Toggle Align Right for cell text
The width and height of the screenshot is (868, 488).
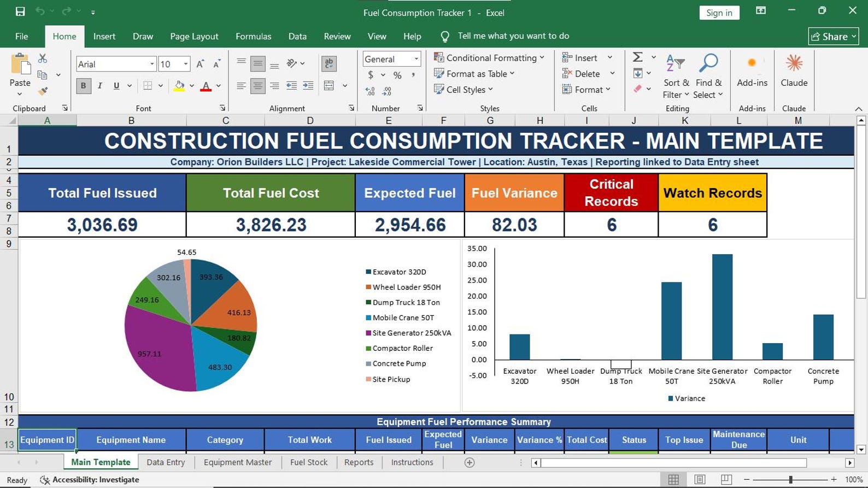pos(274,86)
